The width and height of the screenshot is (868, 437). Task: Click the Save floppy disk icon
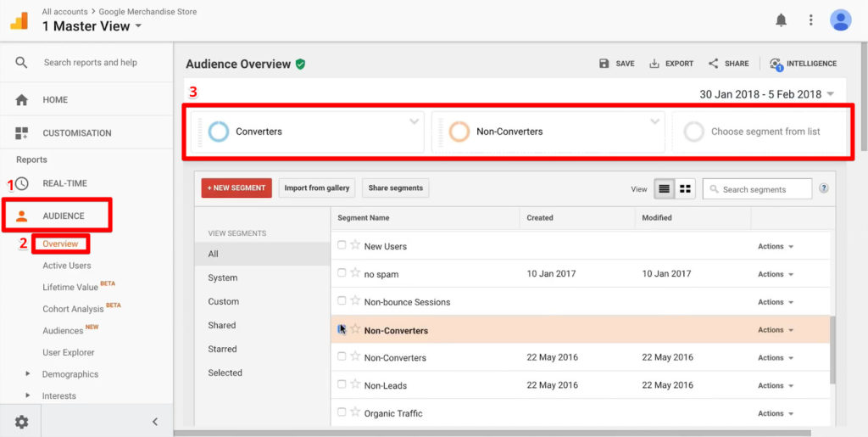pos(604,64)
